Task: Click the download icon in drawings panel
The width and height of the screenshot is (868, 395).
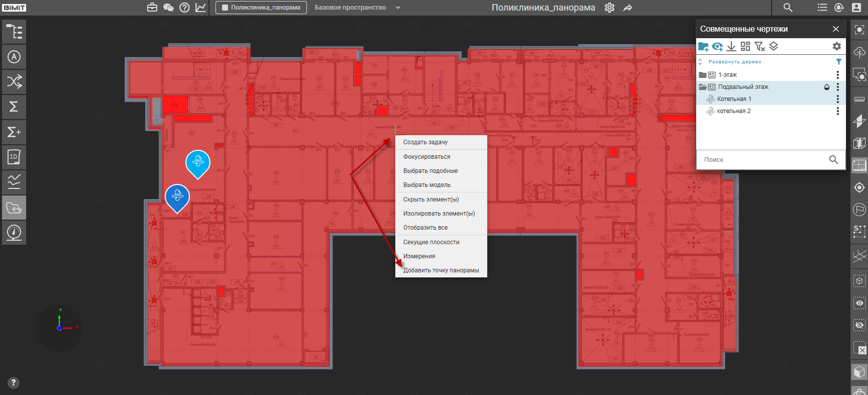Action: pos(731,46)
